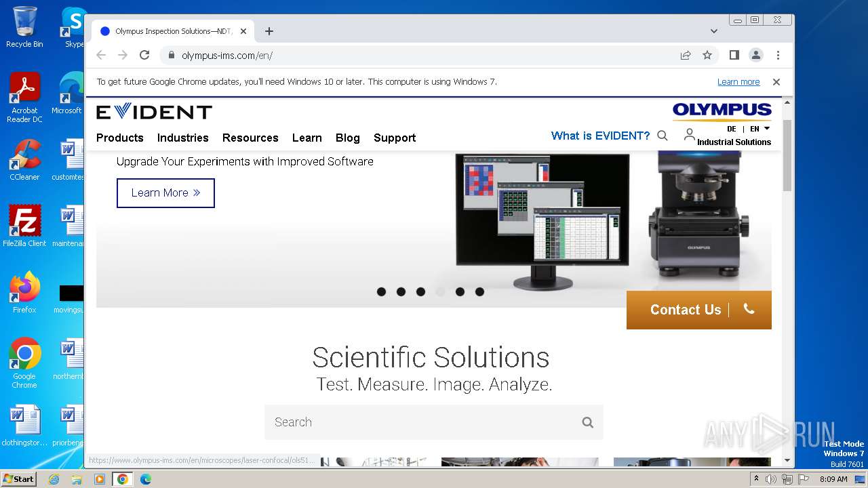
Task: Share this page via the share icon
Action: (x=686, y=55)
